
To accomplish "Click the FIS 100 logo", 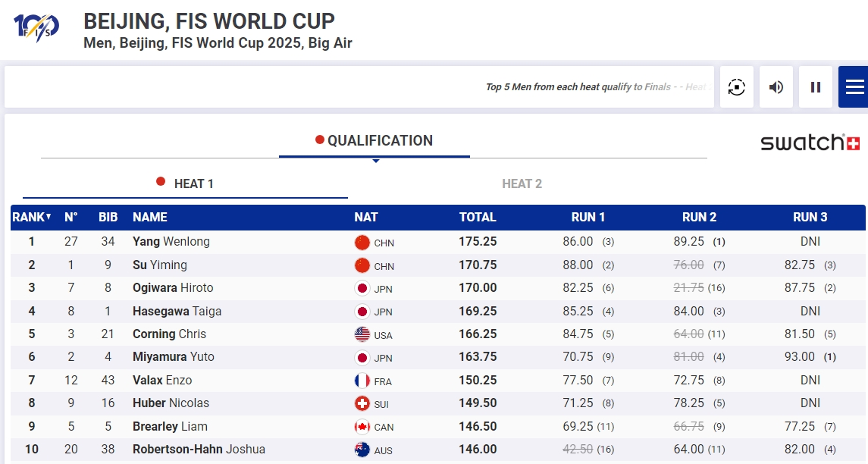I will coord(36,27).
